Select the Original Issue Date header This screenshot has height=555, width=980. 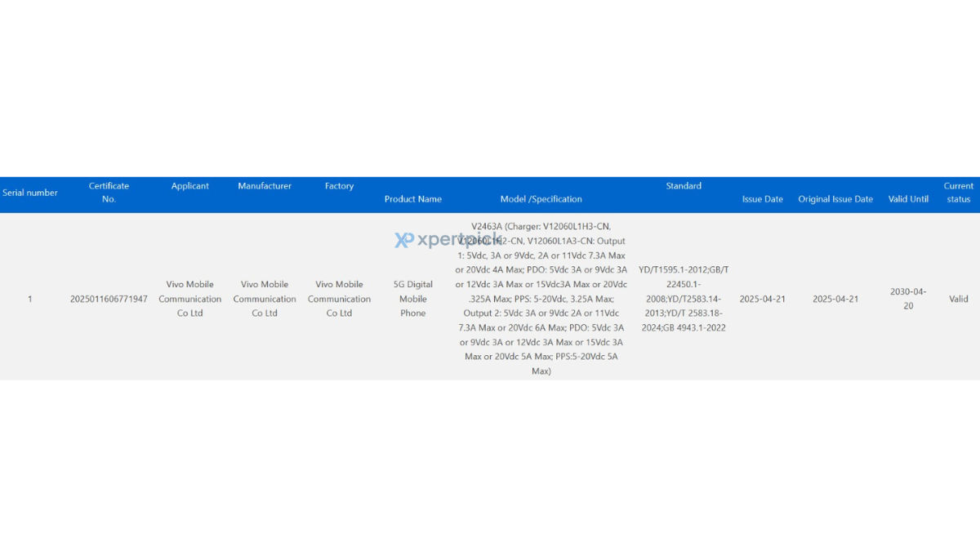[835, 199]
